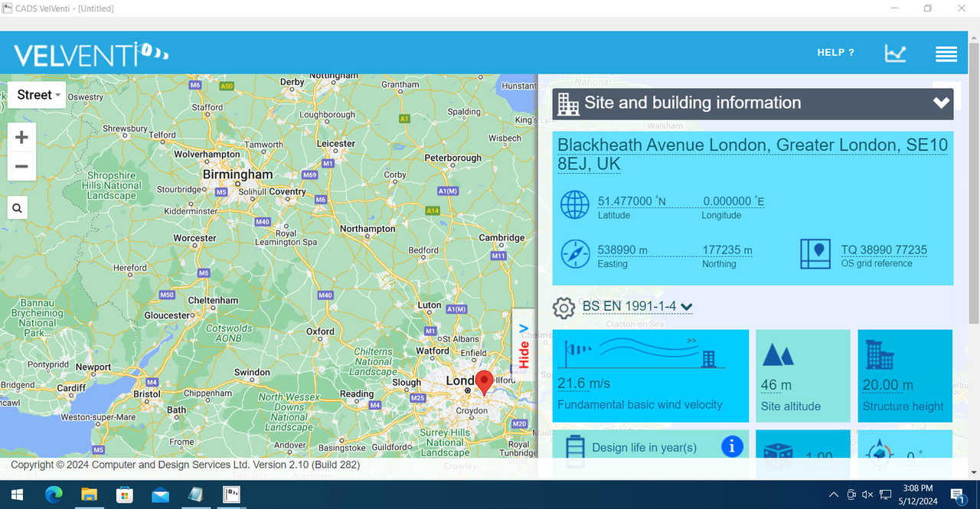
Task: Open the map location search
Action: 18,207
